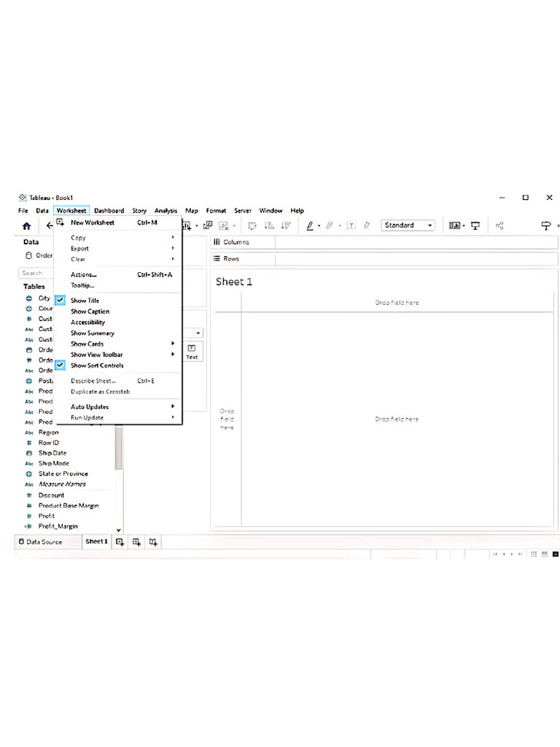Click the next sheet navigation arrow
560x747 pixels.
pyautogui.click(x=512, y=554)
